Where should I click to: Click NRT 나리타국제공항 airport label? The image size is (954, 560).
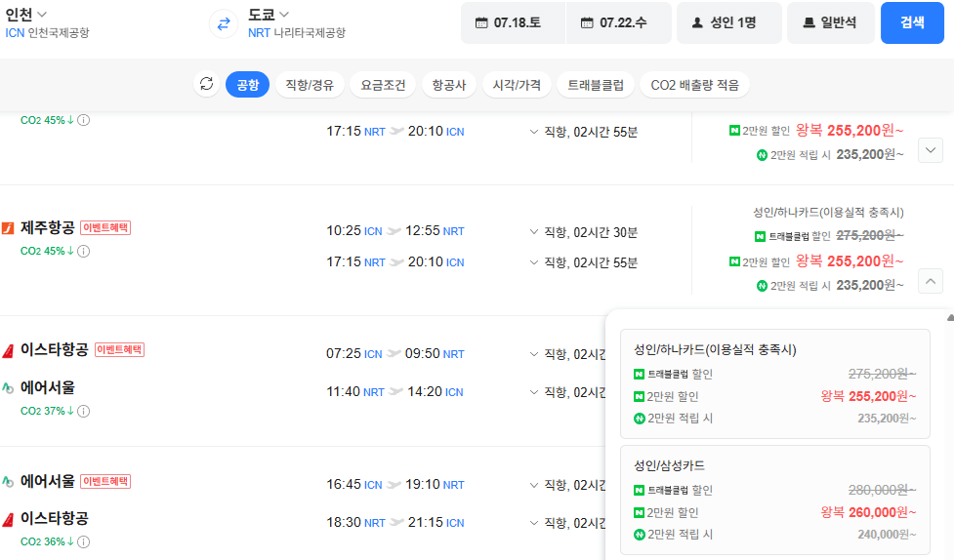296,33
